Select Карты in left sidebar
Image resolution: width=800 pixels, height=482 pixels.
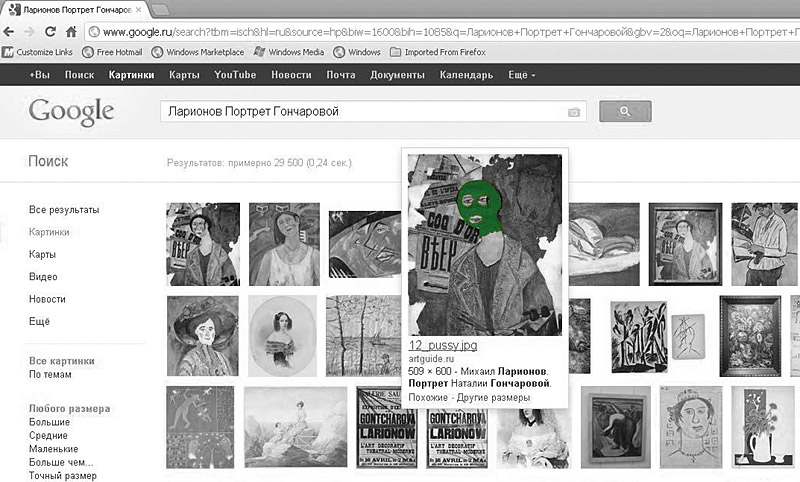click(x=42, y=255)
